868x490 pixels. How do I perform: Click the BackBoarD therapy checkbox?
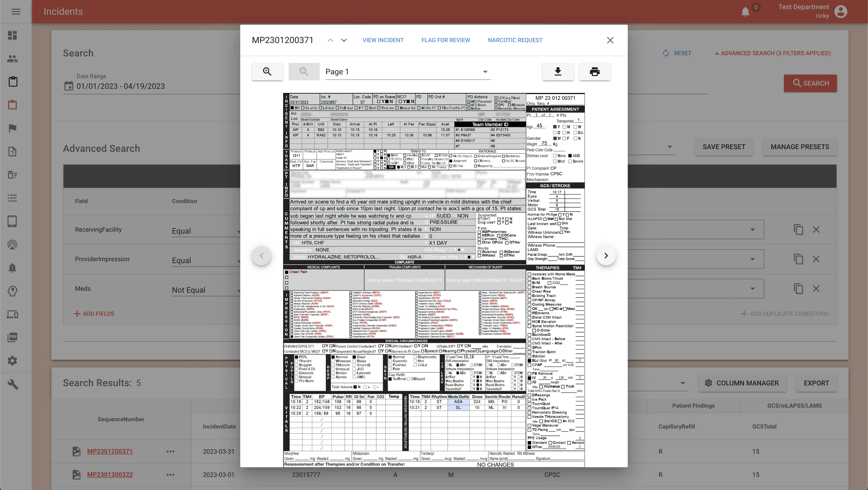tap(529, 335)
